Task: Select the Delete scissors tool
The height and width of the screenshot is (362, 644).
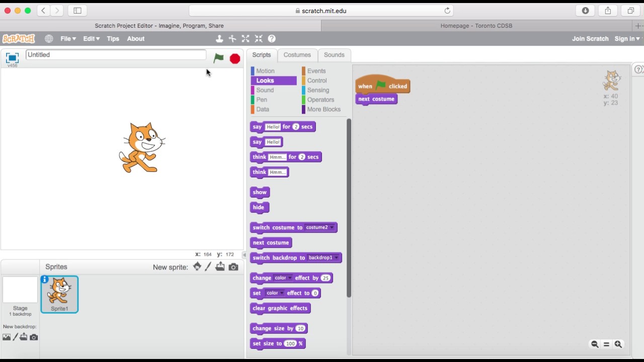Action: (x=232, y=39)
